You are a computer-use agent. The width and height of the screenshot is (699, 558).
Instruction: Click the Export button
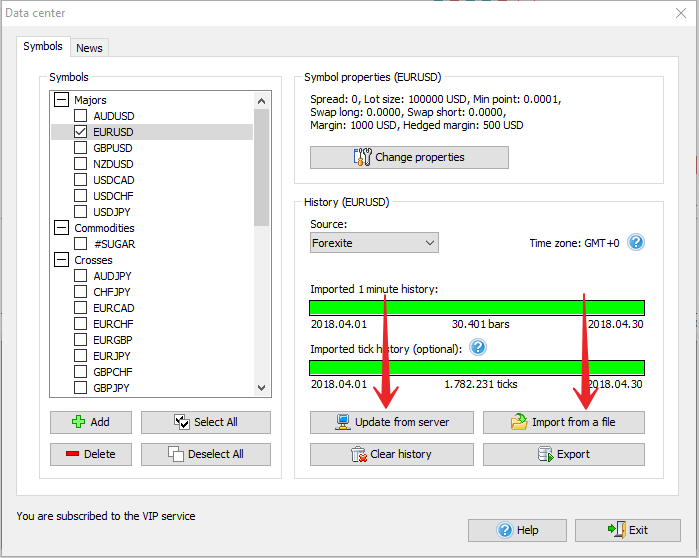[563, 454]
